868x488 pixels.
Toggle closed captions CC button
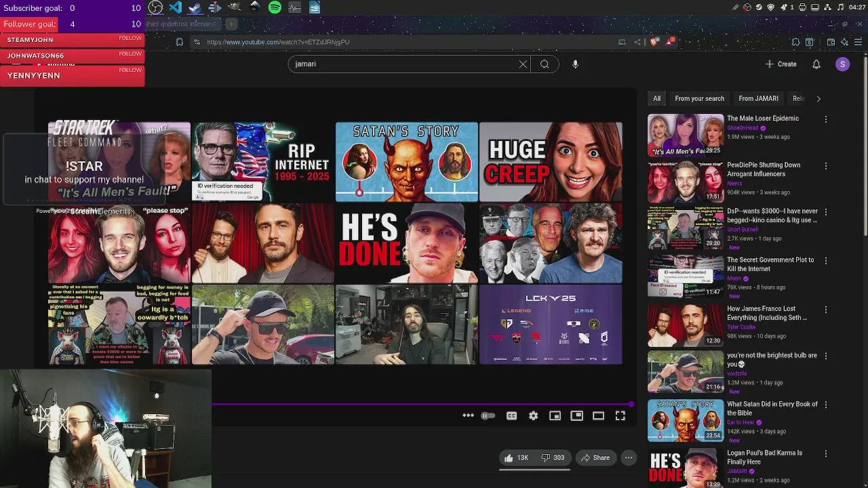point(511,416)
